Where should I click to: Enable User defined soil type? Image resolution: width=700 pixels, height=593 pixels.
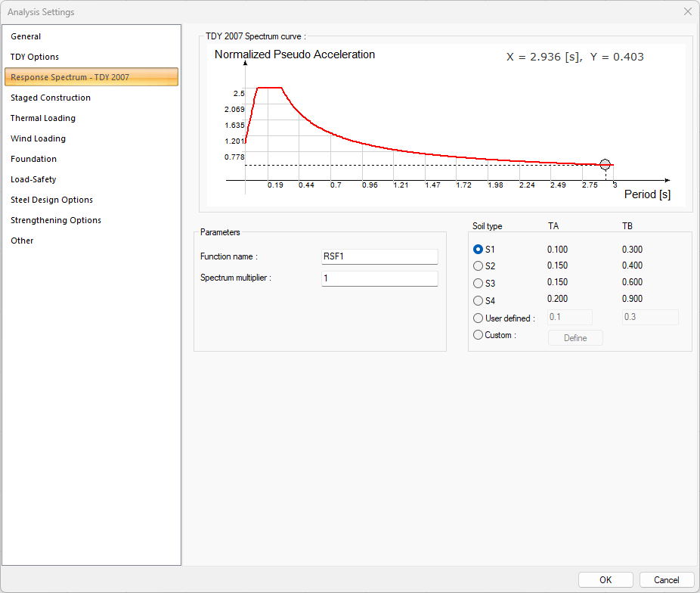[478, 318]
